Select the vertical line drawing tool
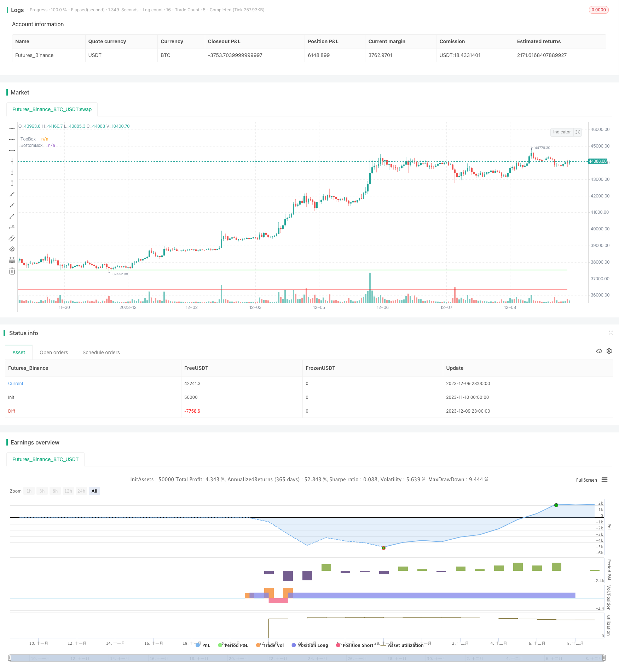 tap(12, 161)
